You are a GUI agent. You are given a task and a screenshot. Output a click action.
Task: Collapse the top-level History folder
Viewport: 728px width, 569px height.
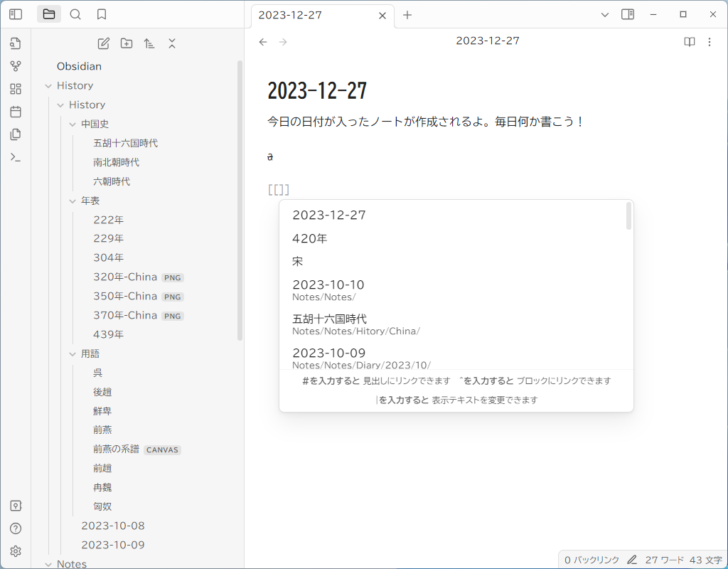(x=48, y=86)
